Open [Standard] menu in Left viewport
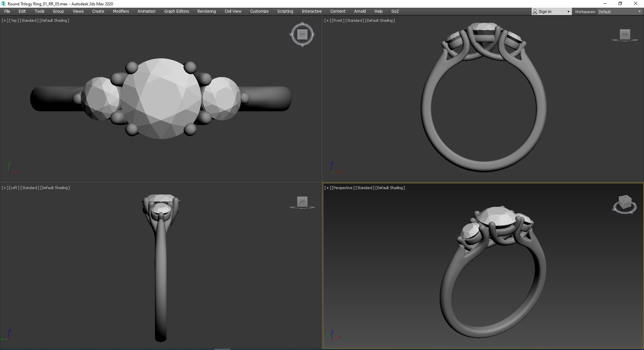The height and width of the screenshot is (350, 644). pyautogui.click(x=30, y=188)
